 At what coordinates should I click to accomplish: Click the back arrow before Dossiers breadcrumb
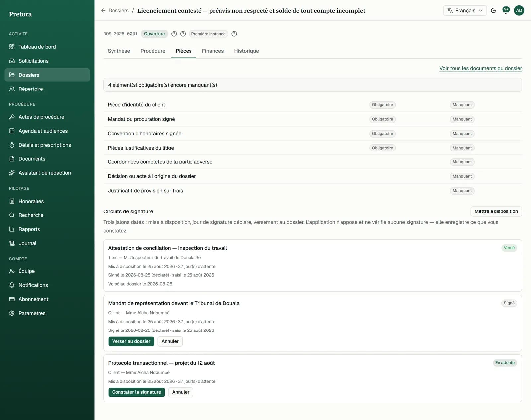coord(103,11)
